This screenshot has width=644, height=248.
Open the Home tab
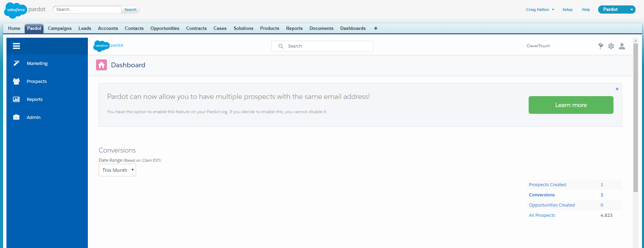pos(14,29)
